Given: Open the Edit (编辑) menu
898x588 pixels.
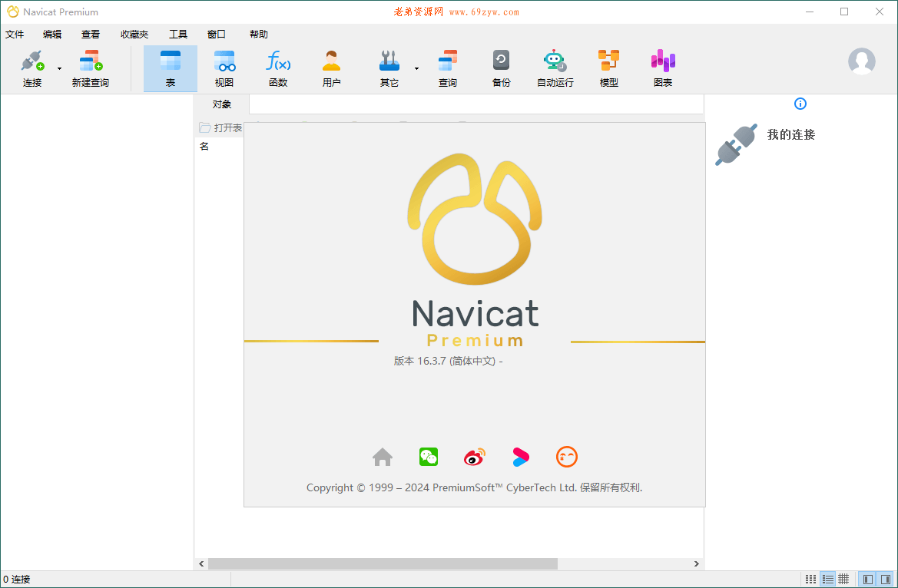Looking at the screenshot, I should 52,35.
